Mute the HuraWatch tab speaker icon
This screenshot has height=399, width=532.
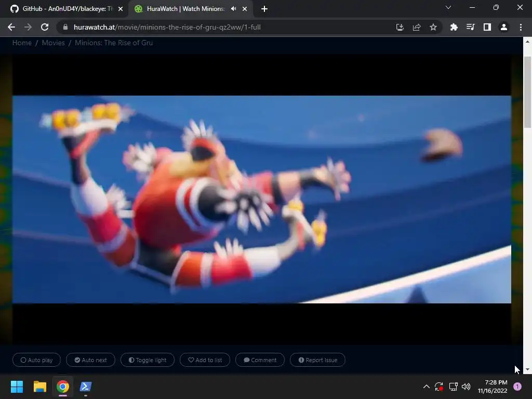tap(233, 9)
